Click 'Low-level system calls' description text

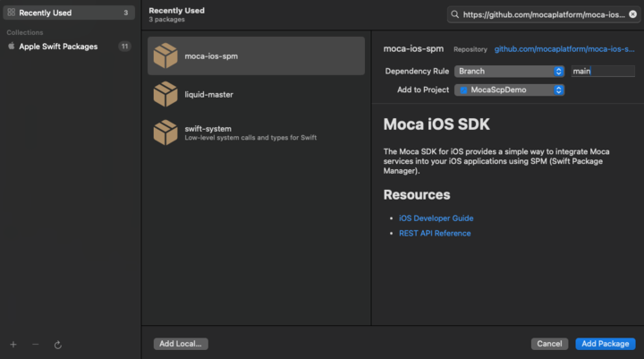[x=250, y=138]
